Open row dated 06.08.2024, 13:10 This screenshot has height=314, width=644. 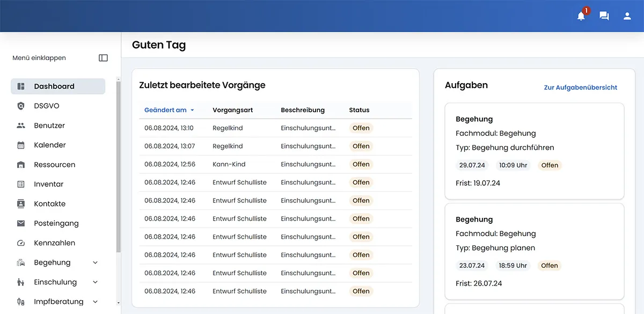coord(275,128)
